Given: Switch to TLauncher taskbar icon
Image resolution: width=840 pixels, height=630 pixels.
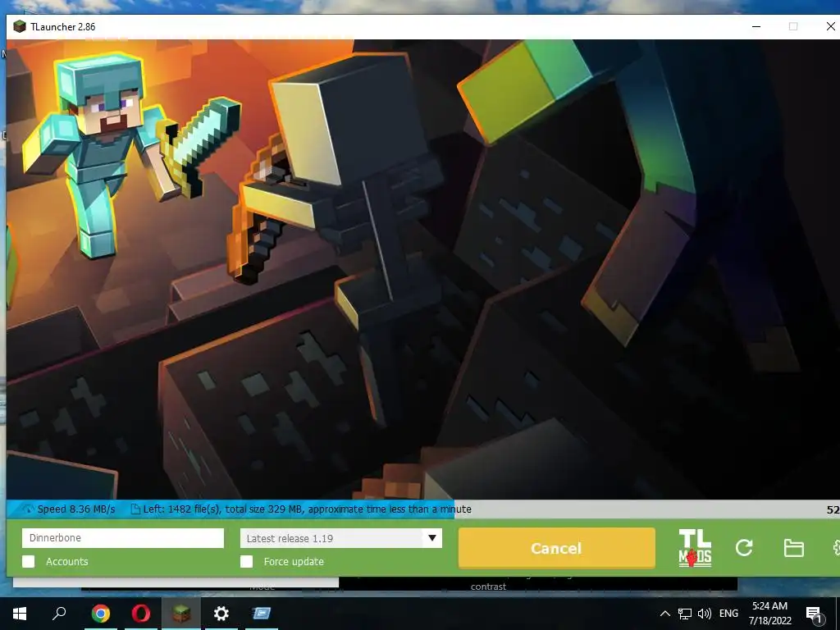Looking at the screenshot, I should [x=181, y=614].
